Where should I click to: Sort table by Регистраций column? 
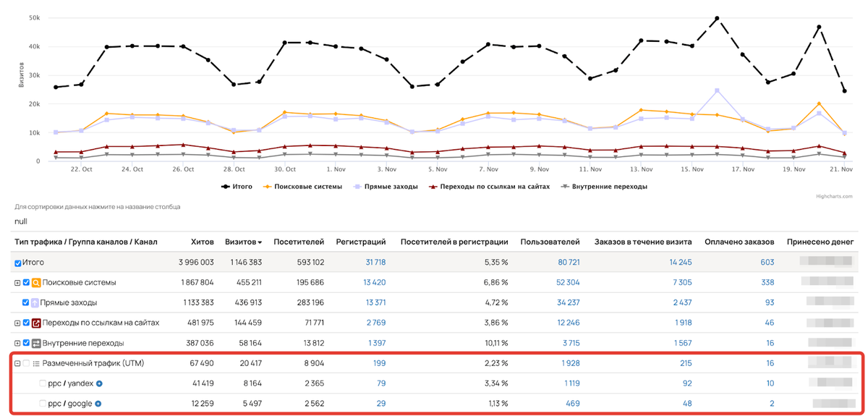362,242
